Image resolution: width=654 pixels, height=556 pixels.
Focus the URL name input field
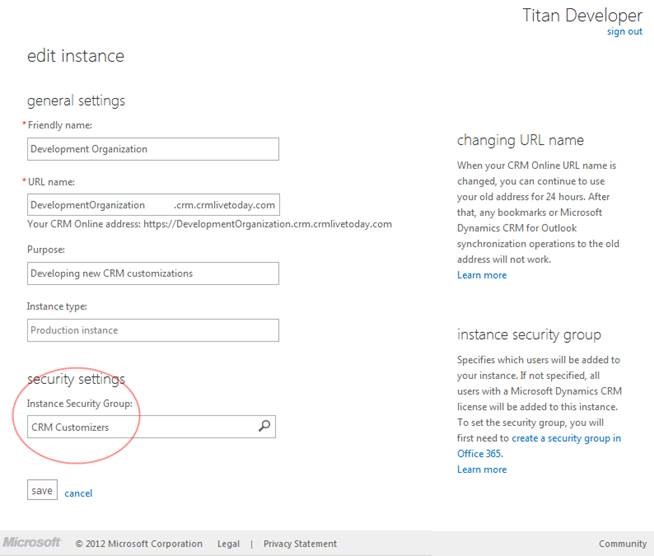[153, 205]
